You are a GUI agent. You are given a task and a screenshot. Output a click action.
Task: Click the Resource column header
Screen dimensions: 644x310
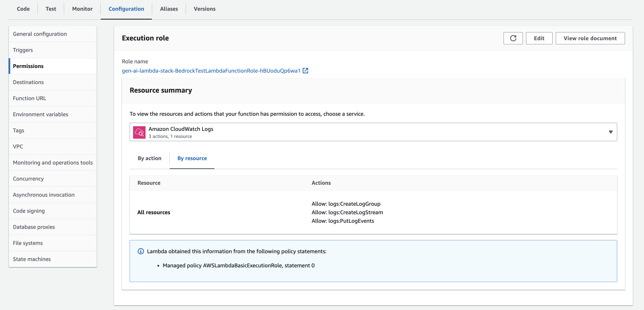coord(149,183)
